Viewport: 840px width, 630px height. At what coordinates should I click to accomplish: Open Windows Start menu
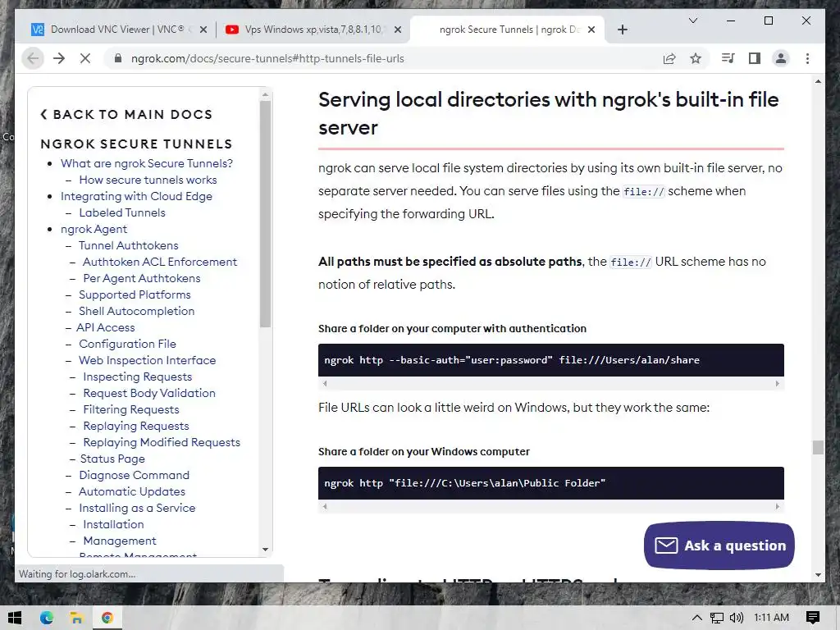15,618
